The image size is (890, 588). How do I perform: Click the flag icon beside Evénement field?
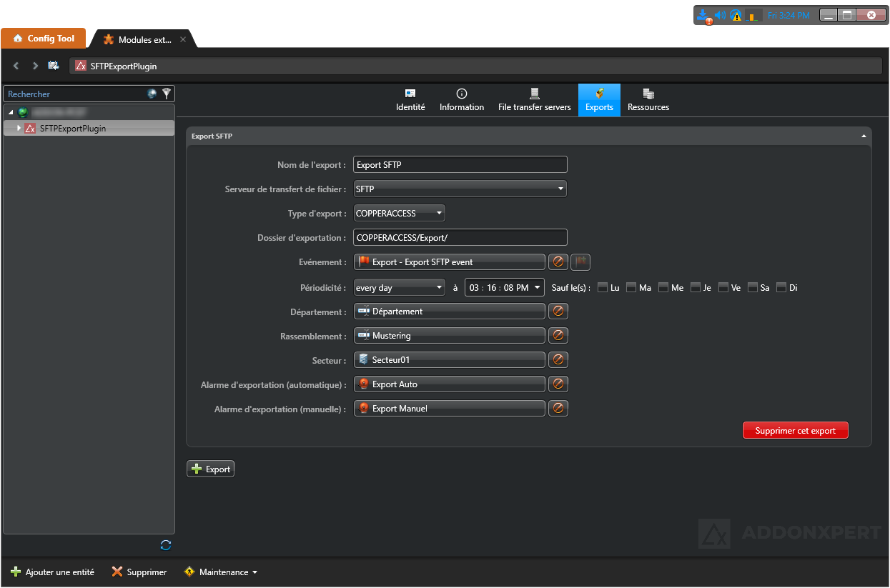580,262
